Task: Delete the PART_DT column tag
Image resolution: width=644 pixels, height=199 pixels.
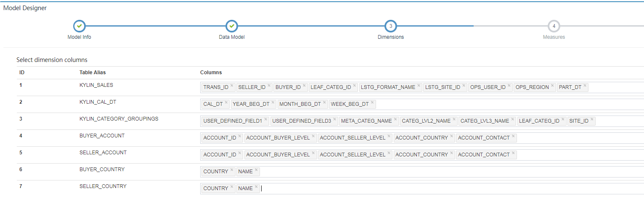Action: pyautogui.click(x=585, y=86)
